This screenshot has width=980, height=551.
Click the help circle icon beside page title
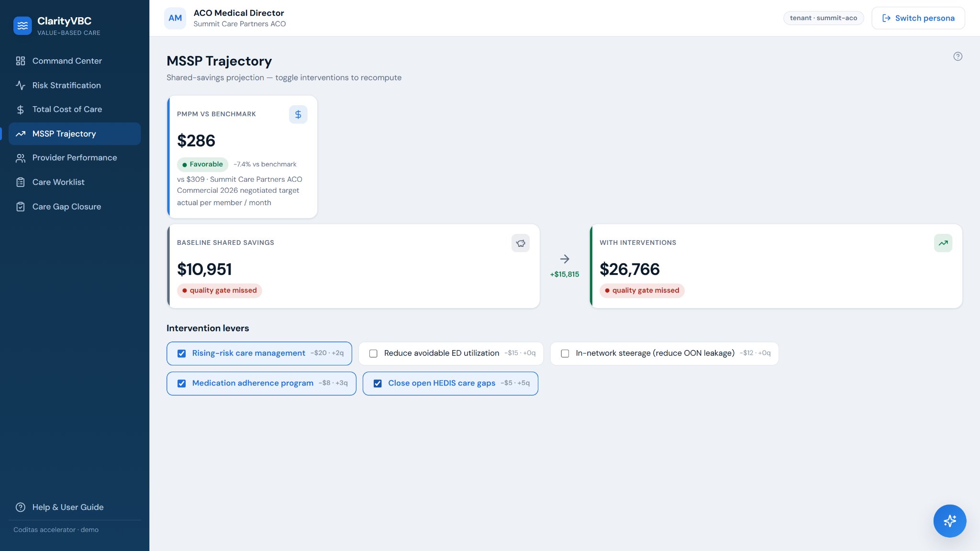pos(958,56)
